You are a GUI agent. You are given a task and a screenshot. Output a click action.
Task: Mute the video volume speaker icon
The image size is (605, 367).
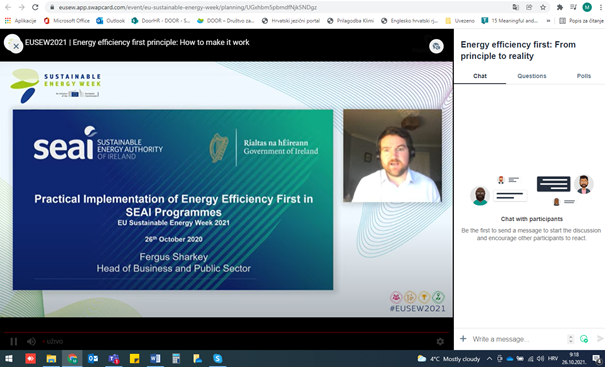click(31, 341)
